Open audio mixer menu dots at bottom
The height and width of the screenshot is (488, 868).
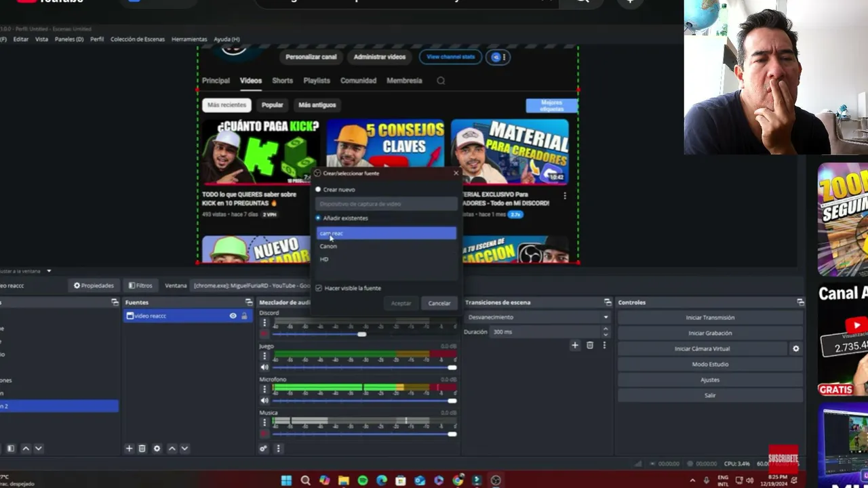point(277,449)
